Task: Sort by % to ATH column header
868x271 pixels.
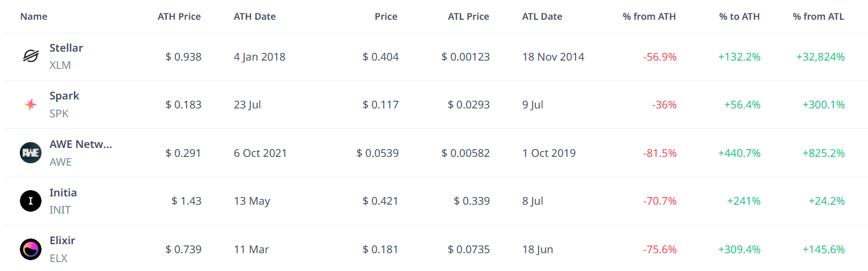Action: point(740,17)
